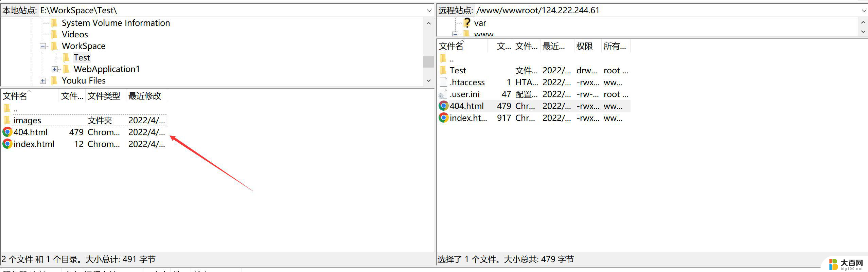Click the Chrome icon of local index.html
The width and height of the screenshot is (868, 272).
7,144
